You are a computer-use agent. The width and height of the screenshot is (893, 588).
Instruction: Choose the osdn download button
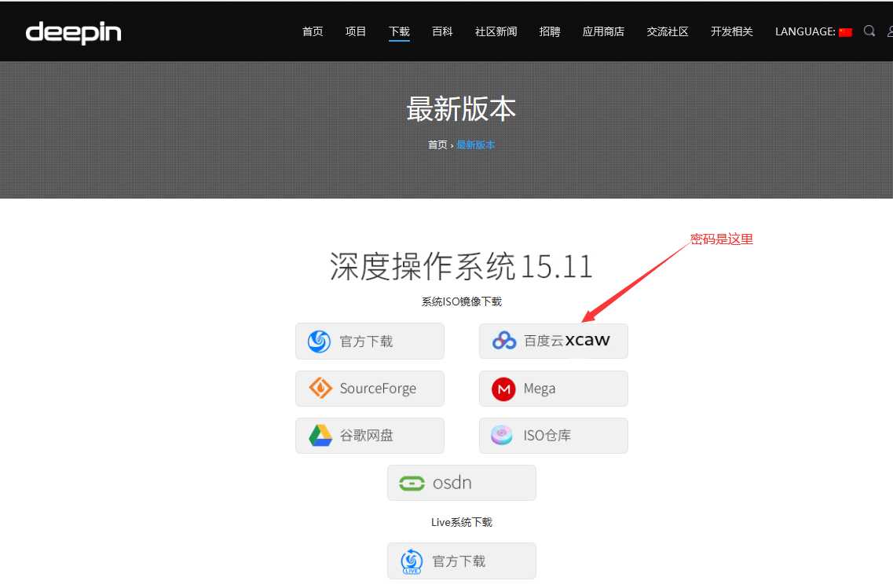pos(461,483)
